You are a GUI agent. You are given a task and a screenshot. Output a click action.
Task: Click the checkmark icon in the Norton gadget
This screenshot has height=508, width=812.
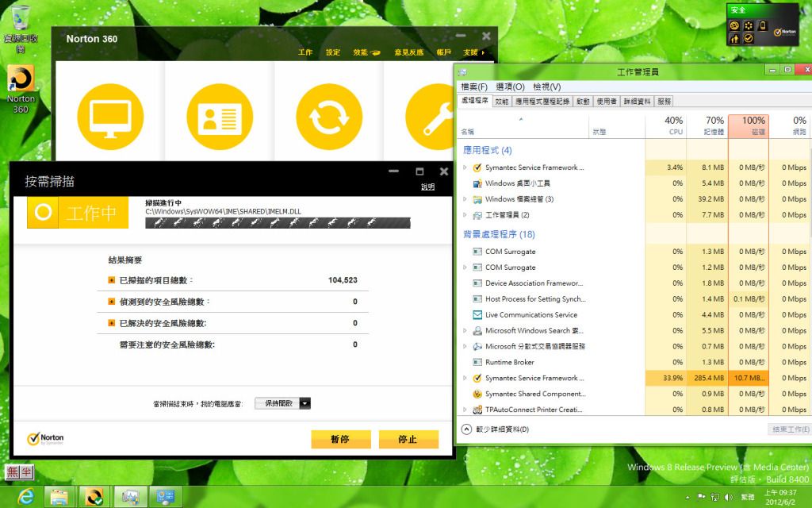click(749, 38)
